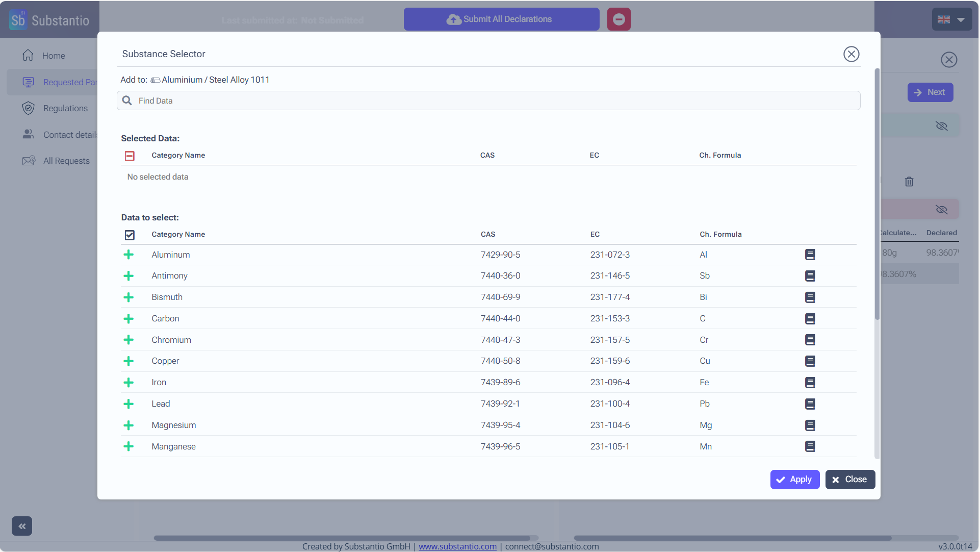Open the Regulations menu item
This screenshot has height=552, width=980.
(65, 108)
